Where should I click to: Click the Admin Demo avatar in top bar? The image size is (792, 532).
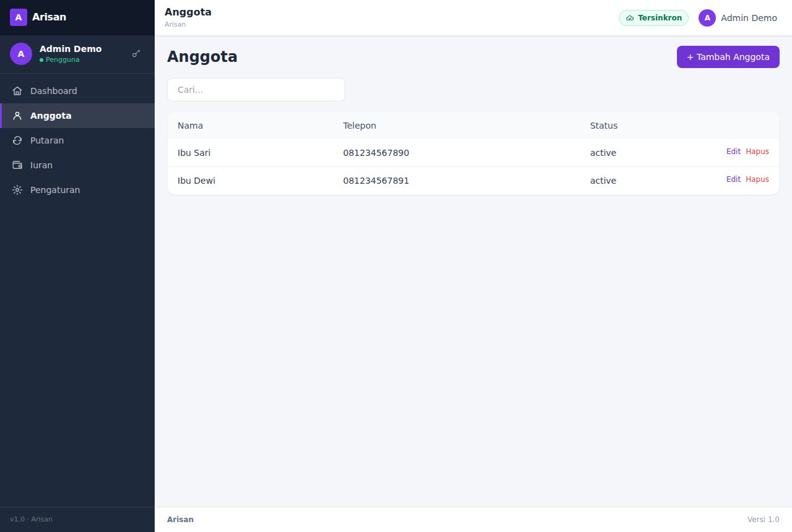click(707, 18)
